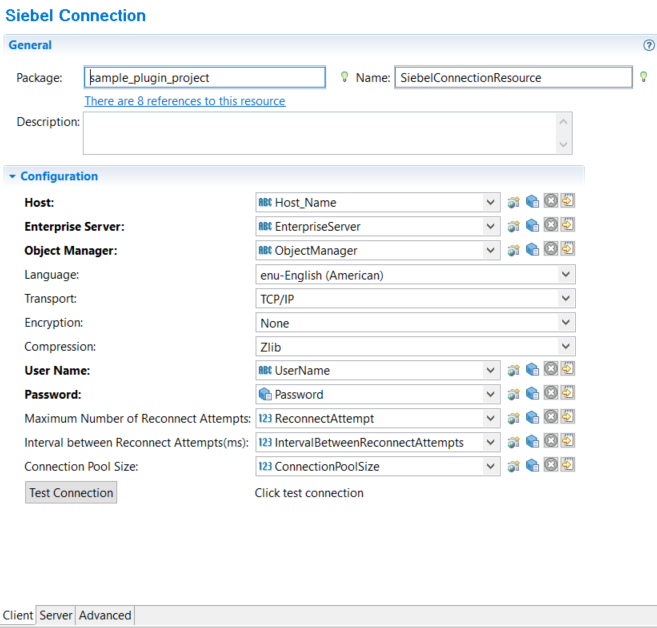Click the 'Click test connection' status text
The height and width of the screenshot is (628, 657).
coord(309,493)
